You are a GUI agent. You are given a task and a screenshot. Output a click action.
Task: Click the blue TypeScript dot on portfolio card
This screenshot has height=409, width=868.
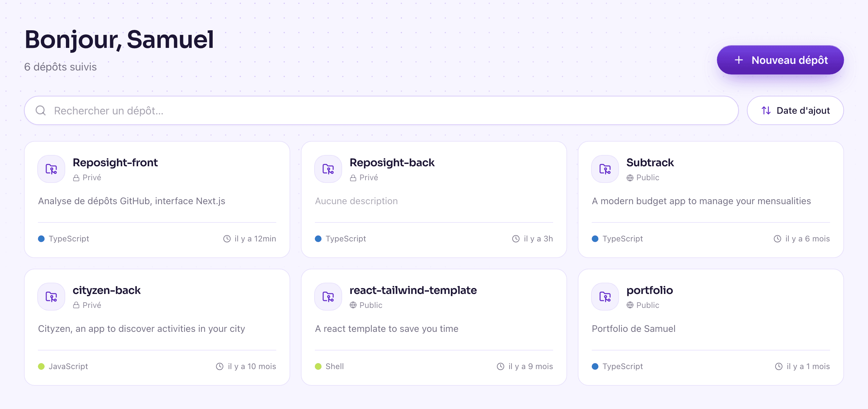click(595, 366)
